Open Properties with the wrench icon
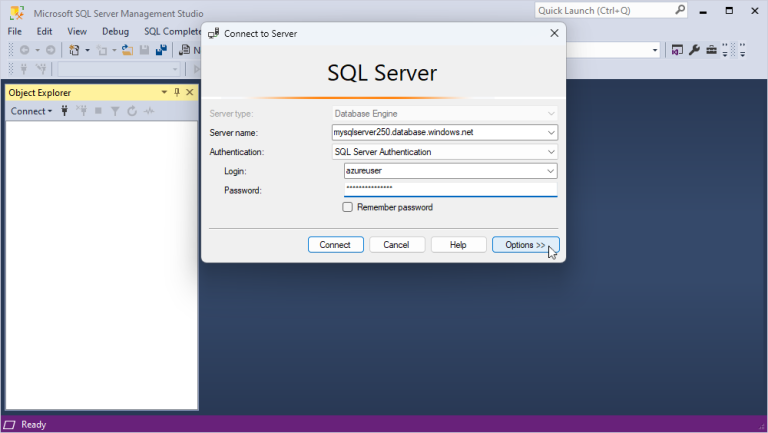The image size is (768, 433). pyautogui.click(x=694, y=50)
